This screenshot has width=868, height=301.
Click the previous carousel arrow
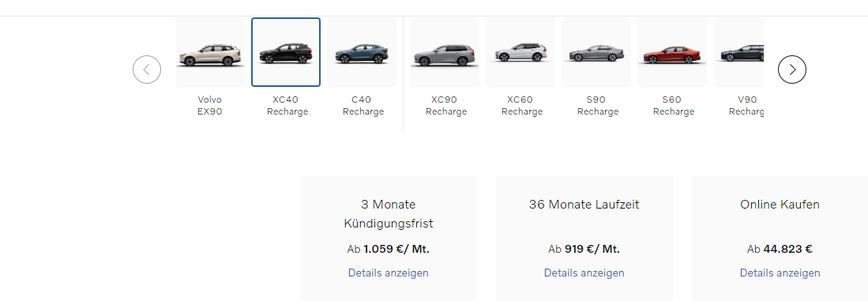tap(147, 70)
